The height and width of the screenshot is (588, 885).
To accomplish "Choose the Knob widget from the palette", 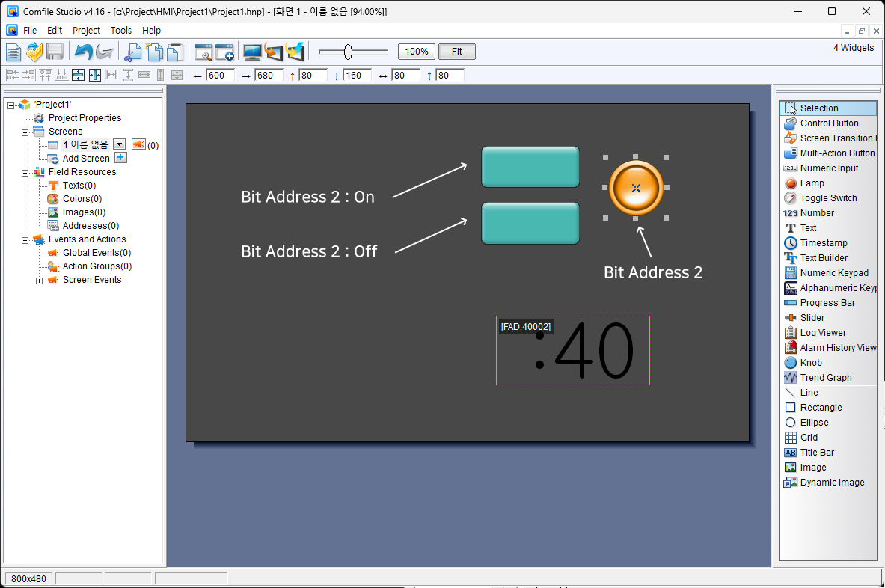I will [810, 363].
